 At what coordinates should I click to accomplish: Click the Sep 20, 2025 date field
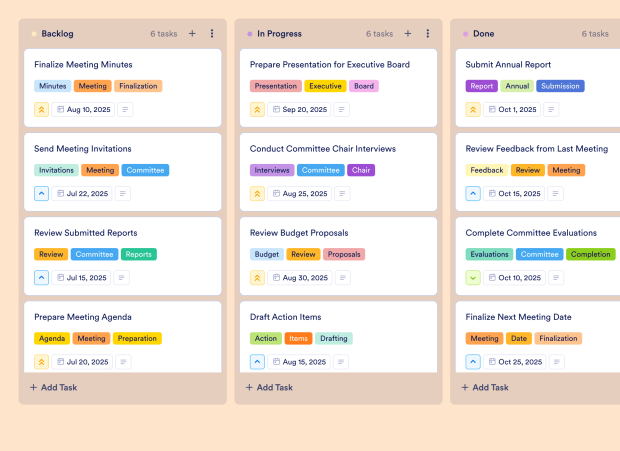[x=299, y=110]
